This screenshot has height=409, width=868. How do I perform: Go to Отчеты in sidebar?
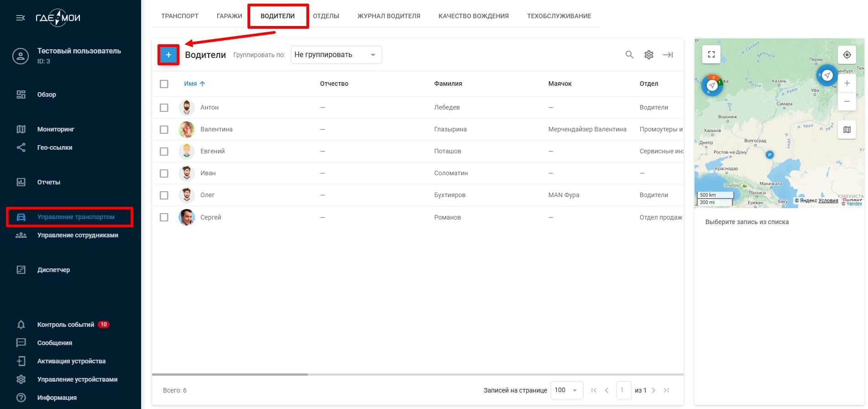click(49, 182)
